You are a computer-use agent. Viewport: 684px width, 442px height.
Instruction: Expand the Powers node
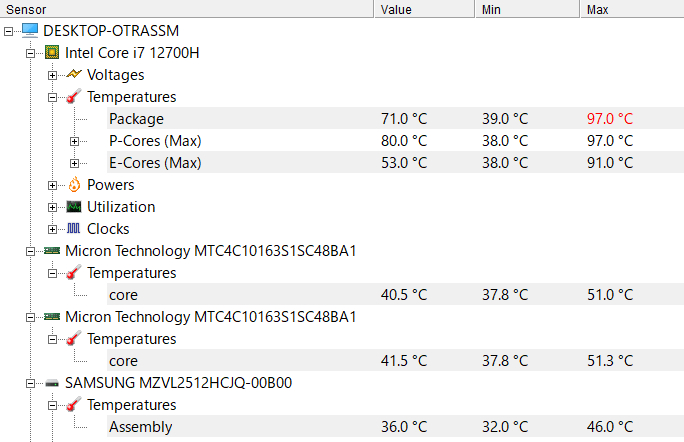tap(52, 185)
